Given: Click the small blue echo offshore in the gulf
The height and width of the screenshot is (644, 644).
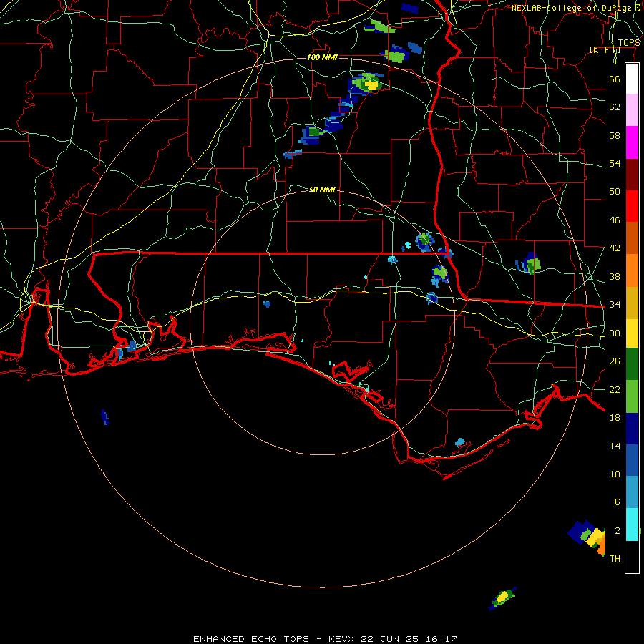Looking at the screenshot, I should 105,417.
